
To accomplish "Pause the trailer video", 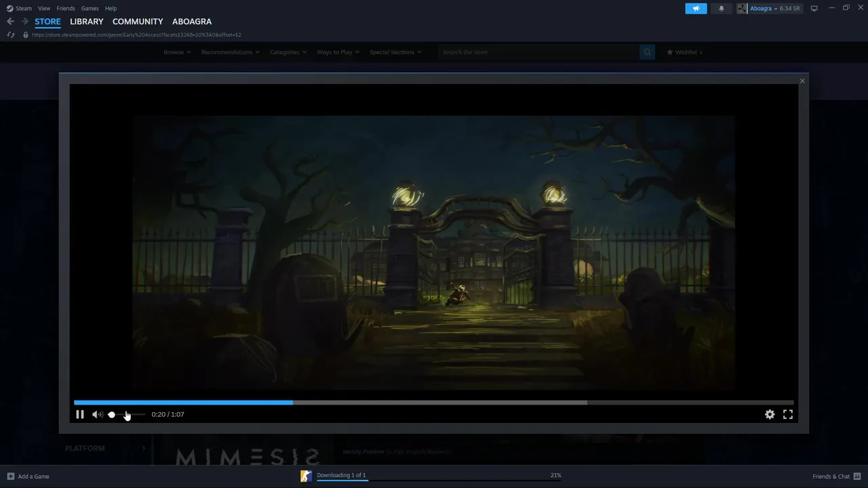I will [x=80, y=414].
